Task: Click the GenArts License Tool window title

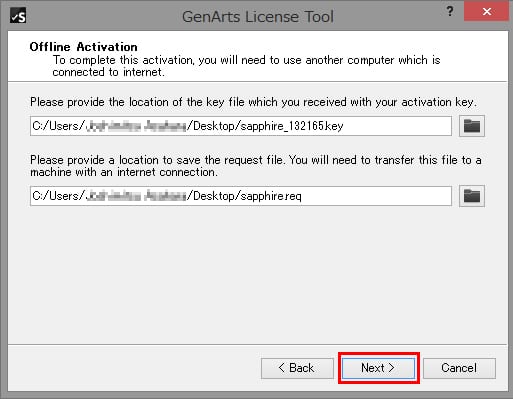Action: (x=258, y=16)
